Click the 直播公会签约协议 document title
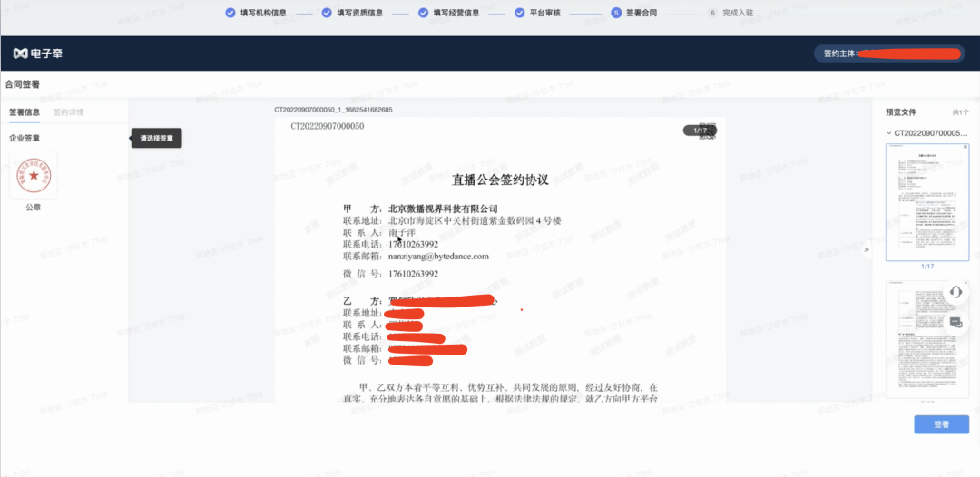 (500, 181)
